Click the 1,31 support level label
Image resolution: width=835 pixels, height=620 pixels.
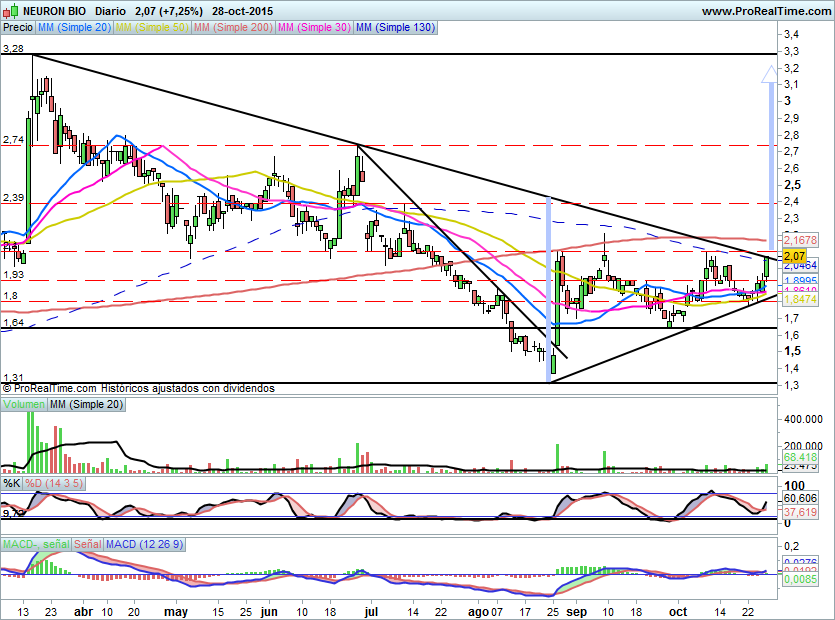(13, 377)
